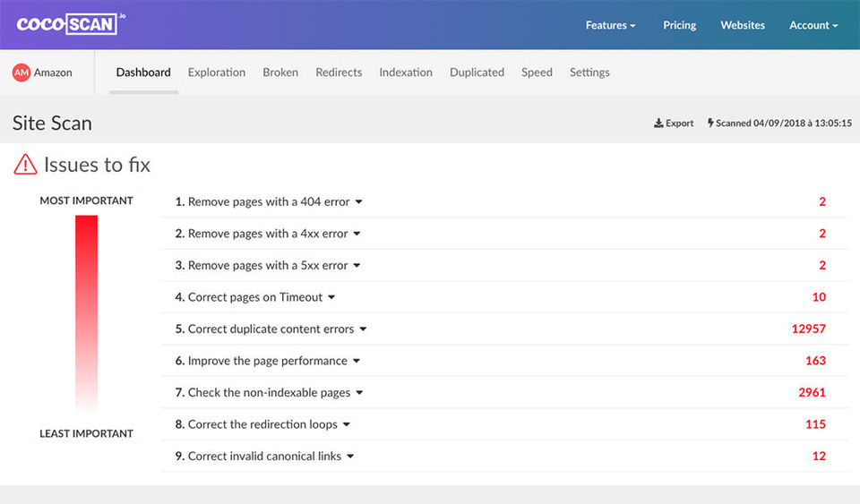860x504 pixels.
Task: Open the Pricing page link
Action: [679, 25]
